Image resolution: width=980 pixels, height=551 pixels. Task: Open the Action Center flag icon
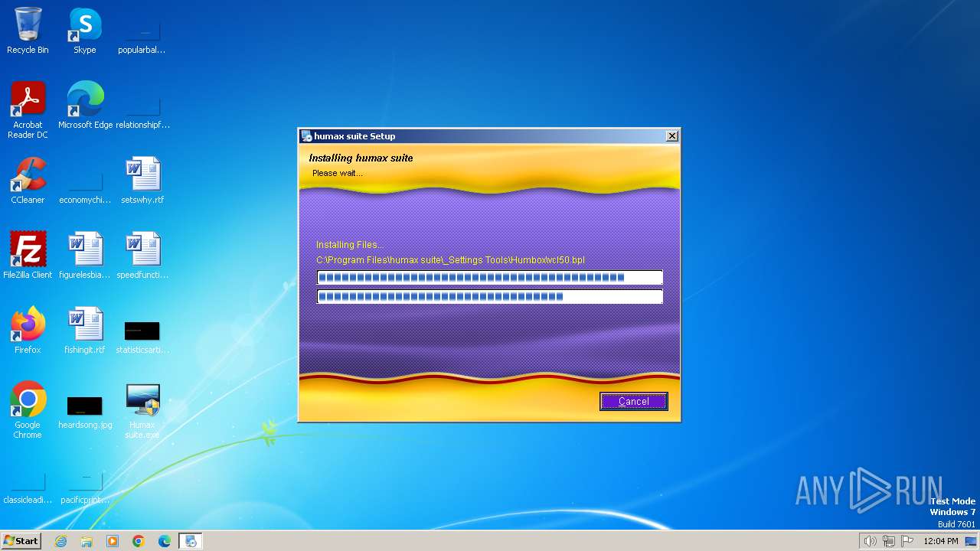pyautogui.click(x=908, y=541)
